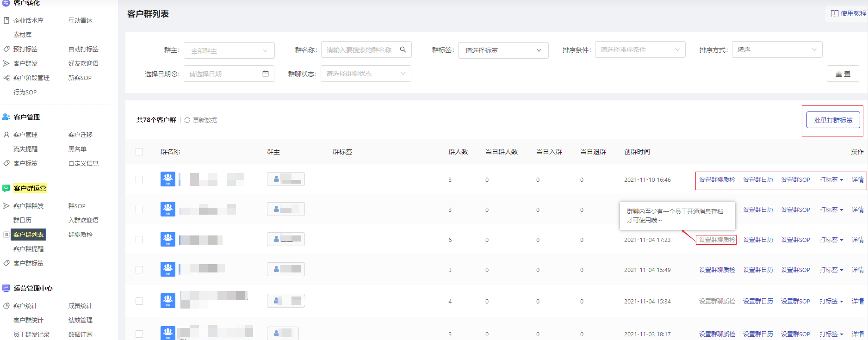Focus the 群名称 search input field
Image resolution: width=868 pixels, height=340 pixels.
click(x=366, y=49)
